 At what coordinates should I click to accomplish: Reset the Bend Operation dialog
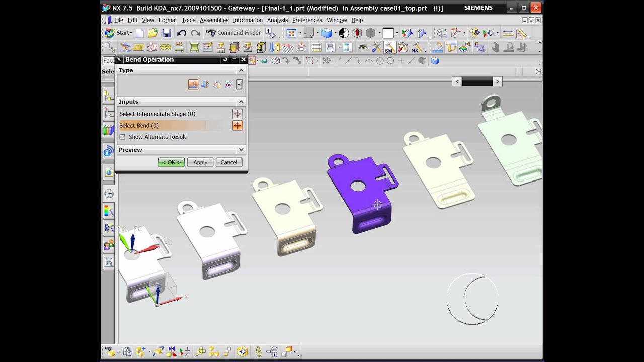click(x=225, y=59)
